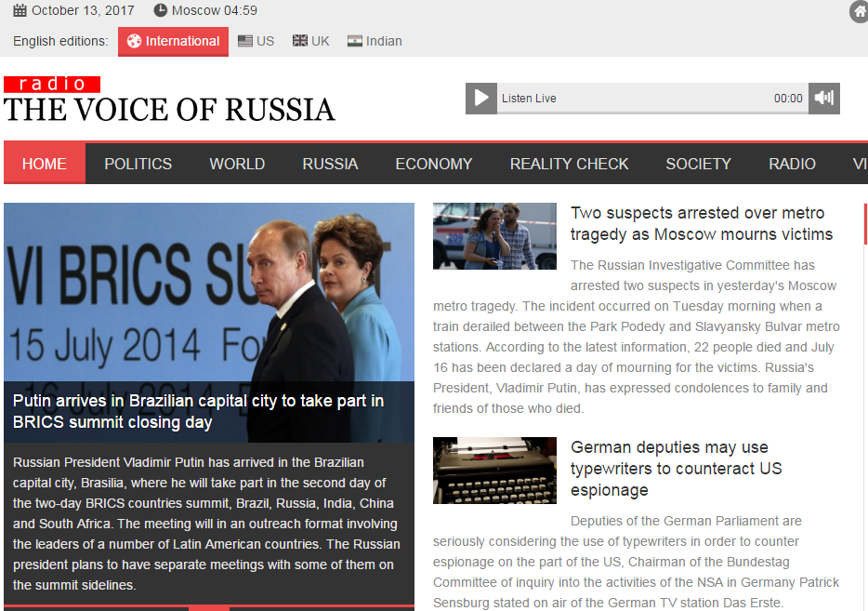Open the Putin BRICS summit headline
Image resolution: width=868 pixels, height=611 pixels.
coord(198,411)
